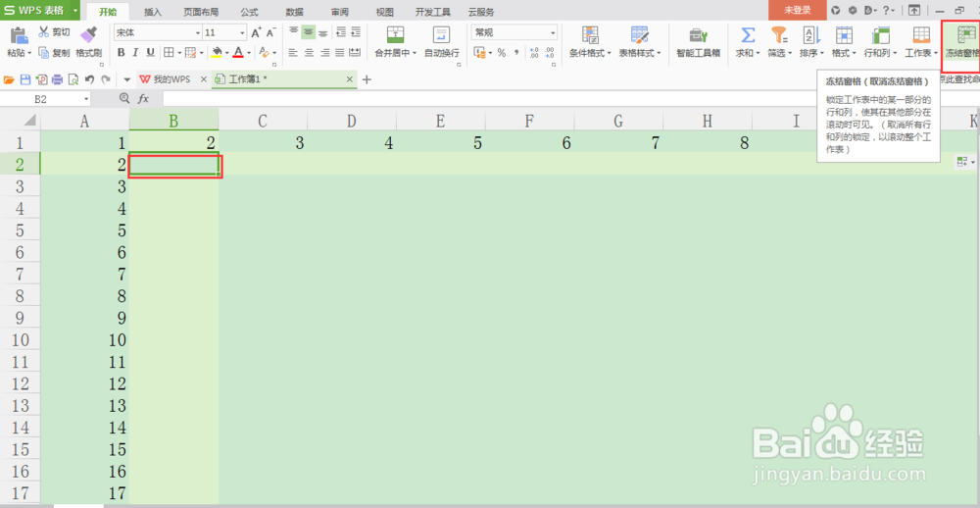Viewport: 980px width, 508px height.
Task: Open the Review (审阅) tab
Action: click(339, 11)
